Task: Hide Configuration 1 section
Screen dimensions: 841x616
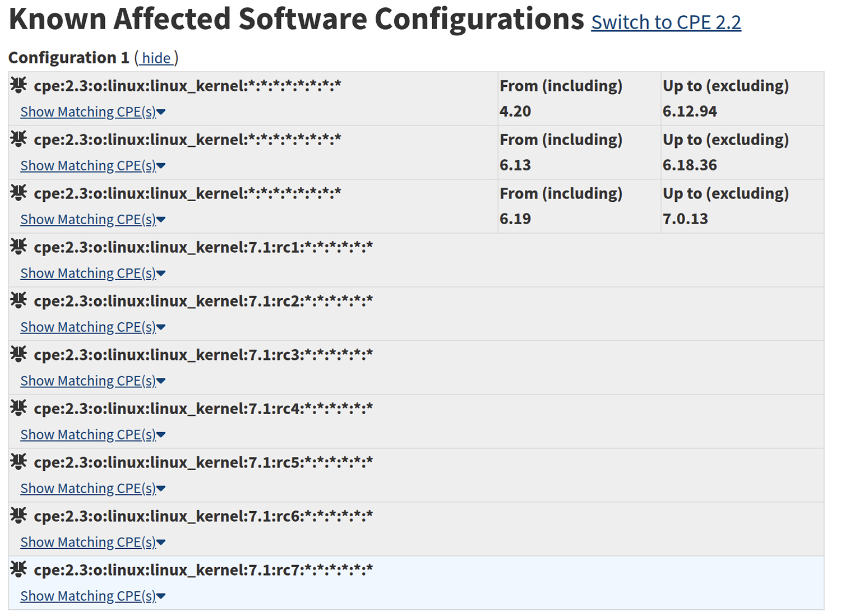Action: click(156, 58)
